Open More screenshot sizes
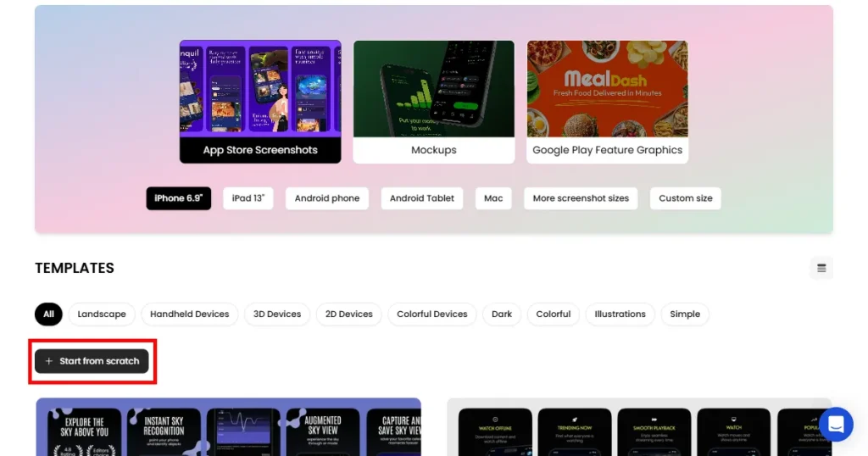Screen dimensions: 868x456 click(581, 198)
